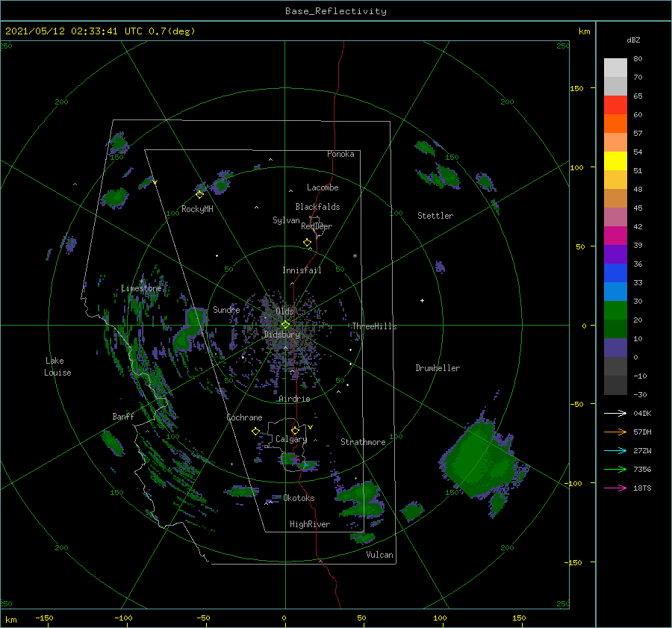Click the Okotoks label
This screenshot has height=628, width=672.
coord(299,498)
